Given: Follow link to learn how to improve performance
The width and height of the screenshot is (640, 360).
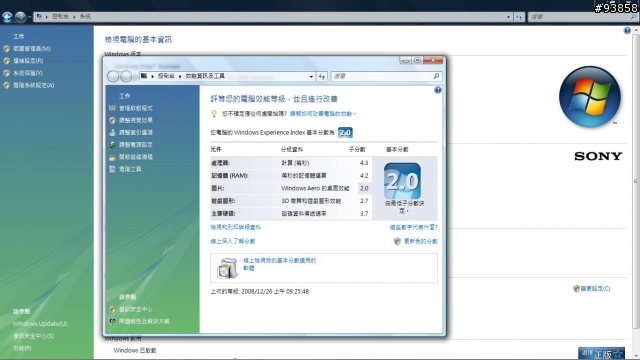Looking at the screenshot, I should click(322, 114).
